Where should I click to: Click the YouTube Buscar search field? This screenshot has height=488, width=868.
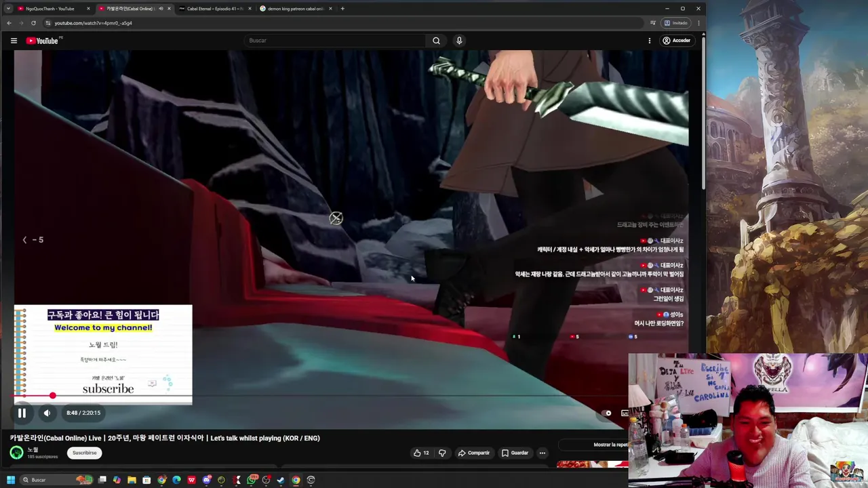[x=335, y=41]
